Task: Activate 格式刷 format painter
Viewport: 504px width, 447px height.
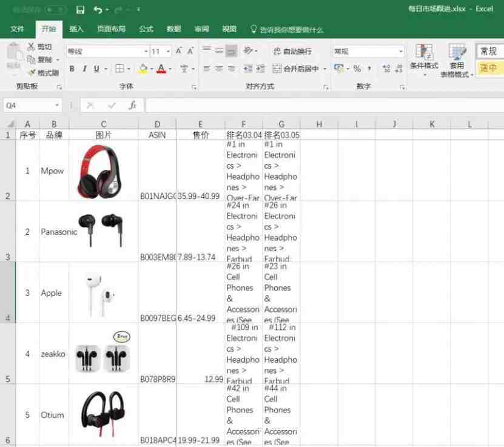Action: tap(44, 73)
